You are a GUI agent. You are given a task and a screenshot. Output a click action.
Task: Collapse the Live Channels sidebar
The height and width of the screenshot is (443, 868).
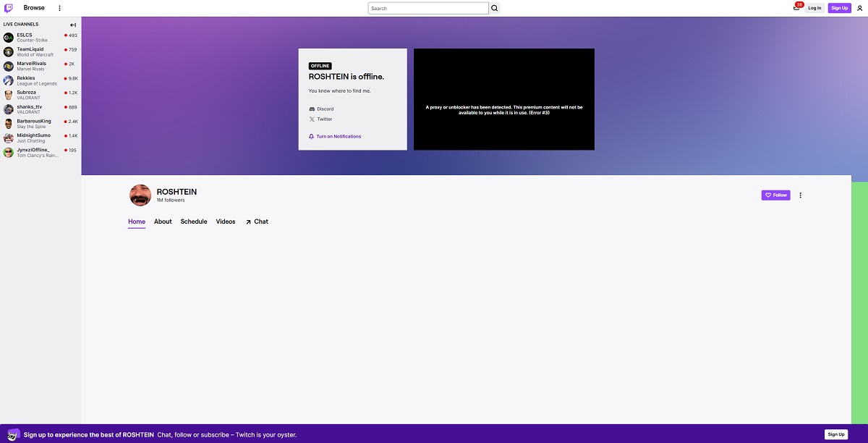pos(73,25)
